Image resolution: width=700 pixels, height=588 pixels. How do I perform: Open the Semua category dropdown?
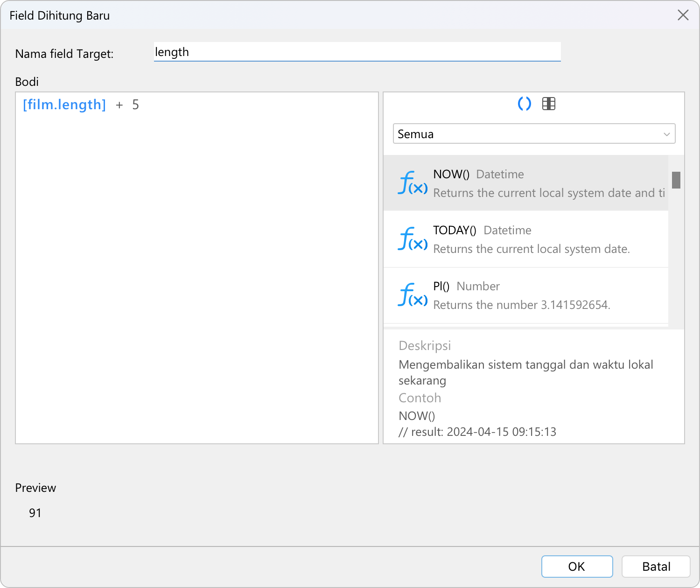tap(534, 133)
